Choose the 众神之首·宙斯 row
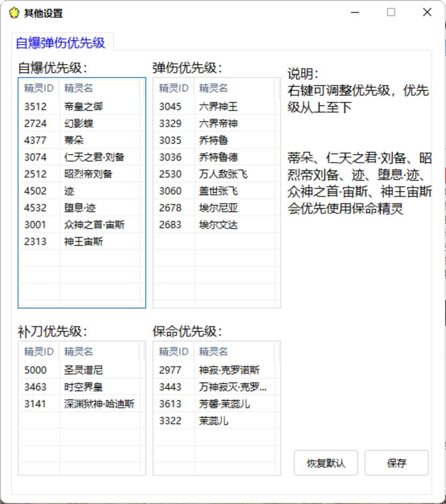This screenshot has height=504, width=446. click(94, 225)
